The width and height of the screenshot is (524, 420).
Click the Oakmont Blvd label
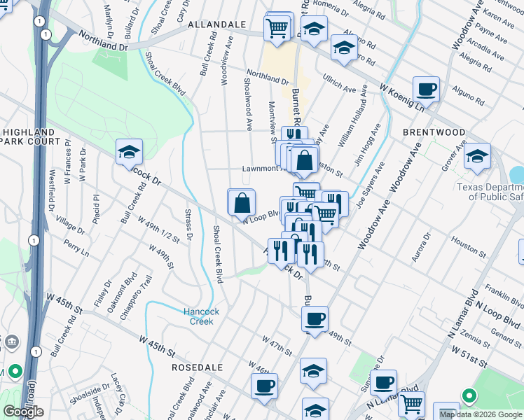tap(123, 293)
